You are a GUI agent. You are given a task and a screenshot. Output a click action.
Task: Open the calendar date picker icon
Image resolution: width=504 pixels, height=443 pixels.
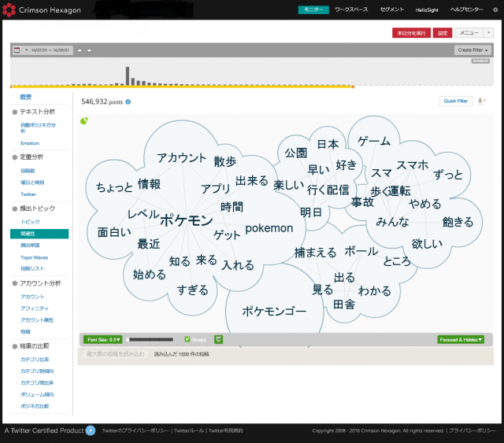pyautogui.click(x=17, y=50)
